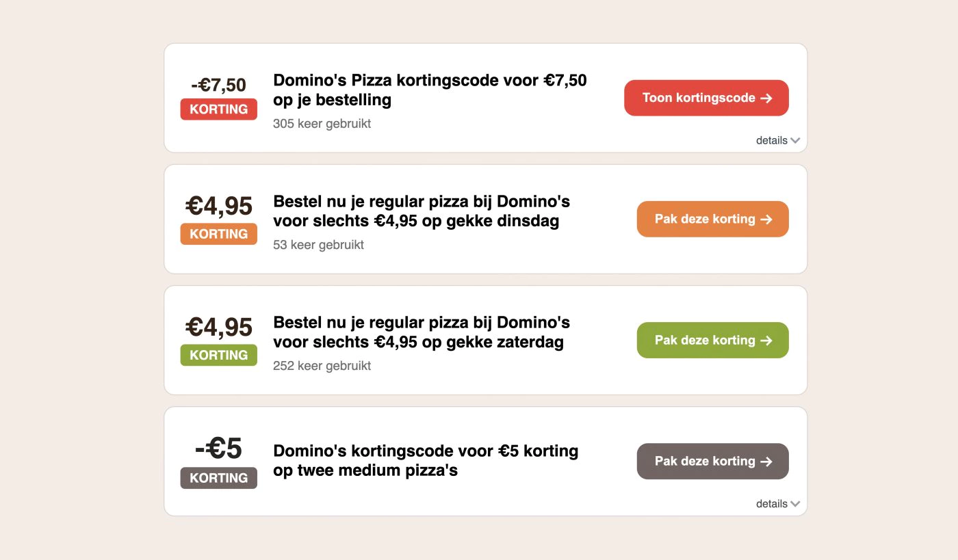Click the green 'Pak deze korting' button
This screenshot has width=958, height=560.
712,340
